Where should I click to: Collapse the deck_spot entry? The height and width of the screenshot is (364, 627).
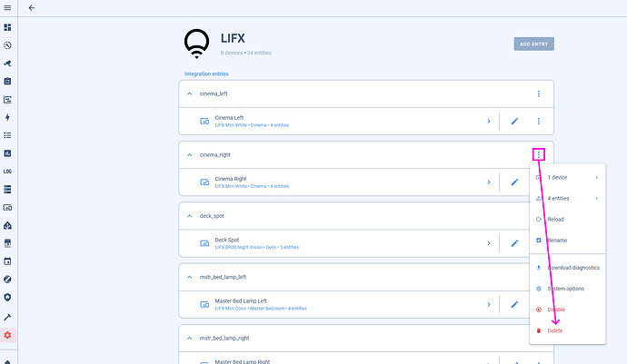pos(190,216)
